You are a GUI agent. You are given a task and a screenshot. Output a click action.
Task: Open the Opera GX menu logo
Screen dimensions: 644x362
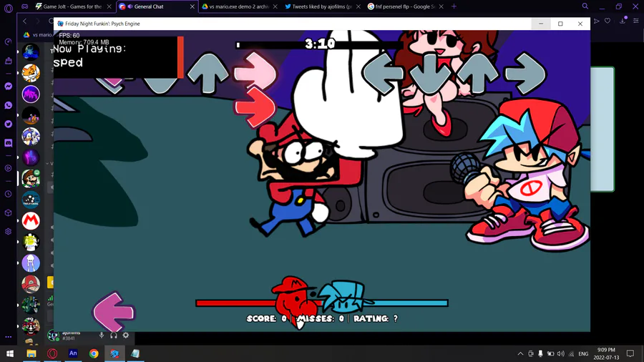8,8
